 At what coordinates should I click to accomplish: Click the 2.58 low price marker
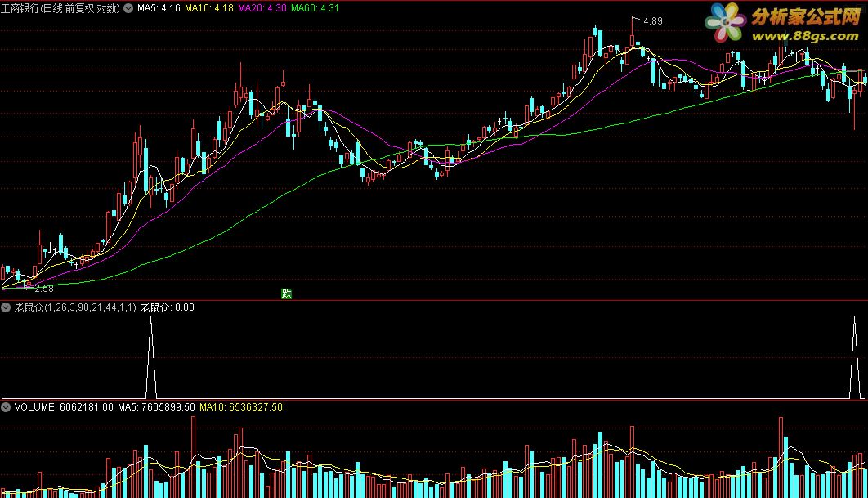[x=44, y=289]
